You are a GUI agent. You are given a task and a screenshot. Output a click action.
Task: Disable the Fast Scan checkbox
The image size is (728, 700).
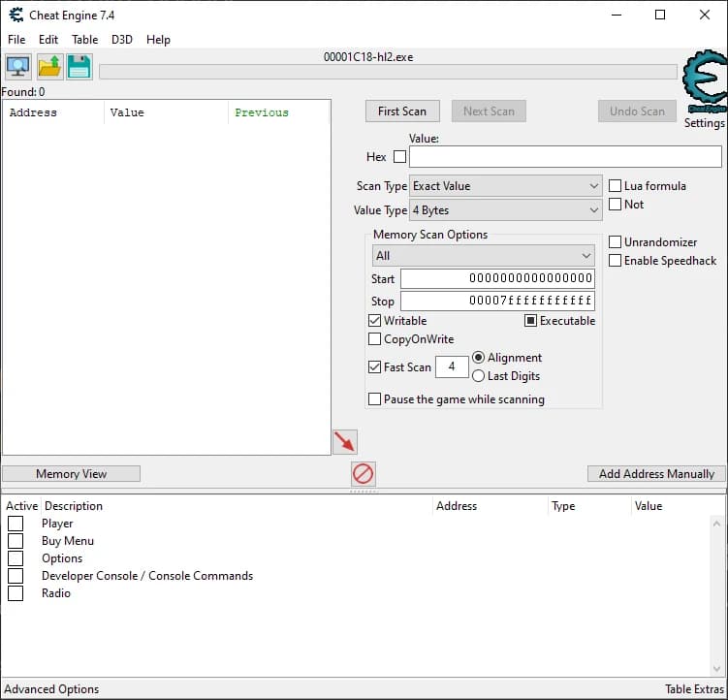tap(375, 366)
